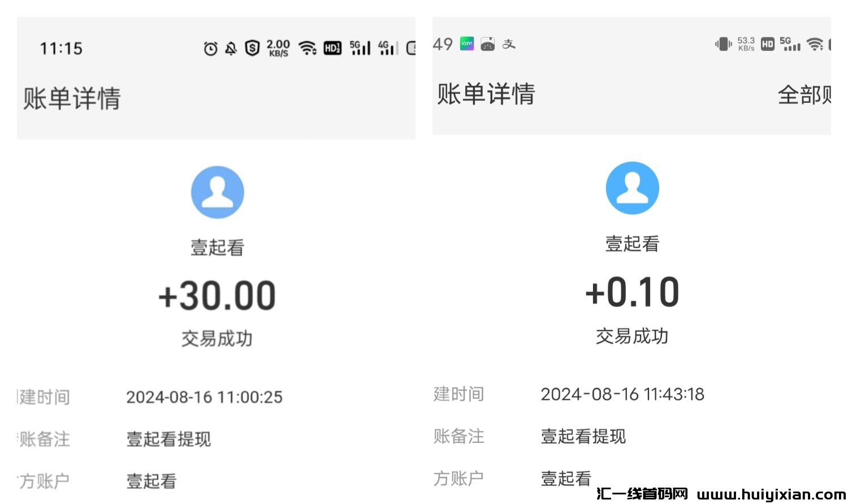Tap the vibrate mode icon in right status bar
Image resolution: width=848 pixels, height=504 pixels.
pyautogui.click(x=722, y=44)
